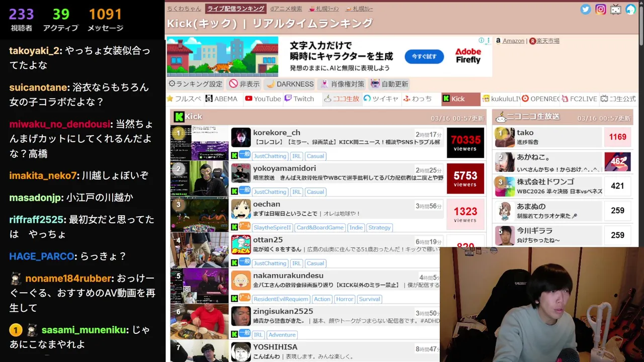The image size is (644, 362).
Task: Click the Horror tag under nakamurakundesu
Action: [x=345, y=299]
